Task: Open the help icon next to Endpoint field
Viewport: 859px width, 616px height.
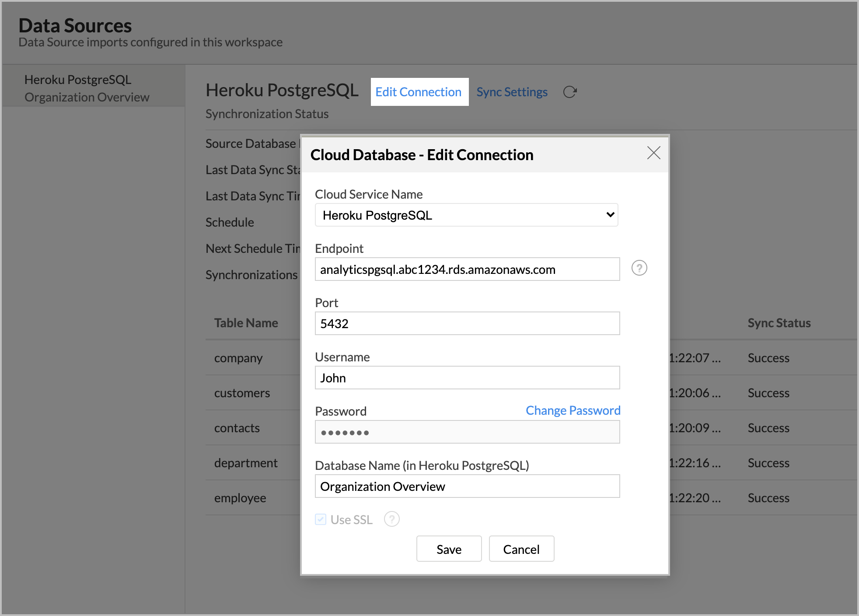Action: (639, 268)
